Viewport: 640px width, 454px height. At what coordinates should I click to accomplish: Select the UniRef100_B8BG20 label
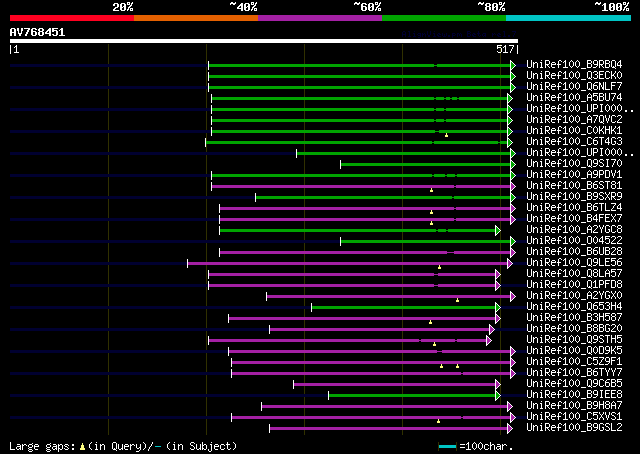click(x=574, y=329)
